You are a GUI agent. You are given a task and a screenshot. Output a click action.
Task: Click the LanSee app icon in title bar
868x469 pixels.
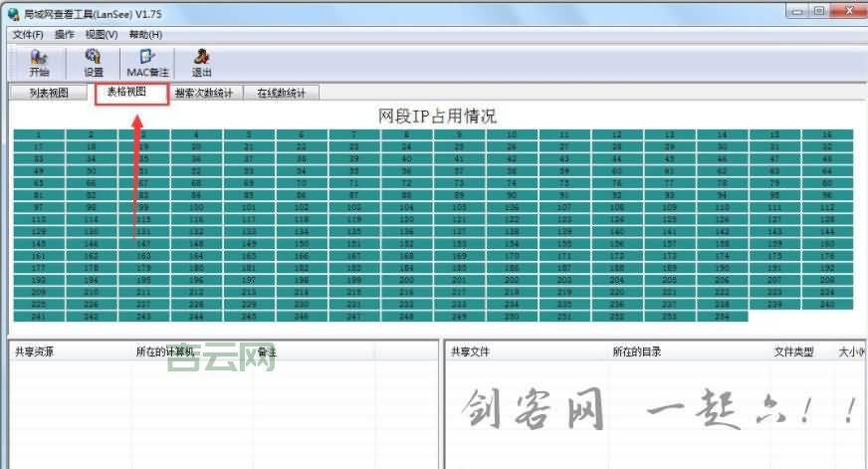pyautogui.click(x=14, y=14)
